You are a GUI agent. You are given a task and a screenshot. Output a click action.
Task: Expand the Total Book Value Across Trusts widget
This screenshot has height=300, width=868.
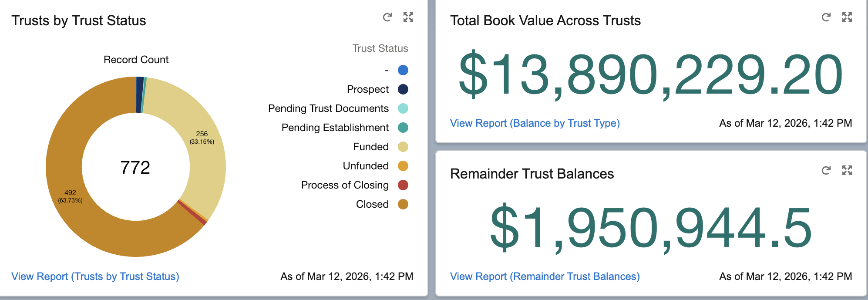pos(847,17)
